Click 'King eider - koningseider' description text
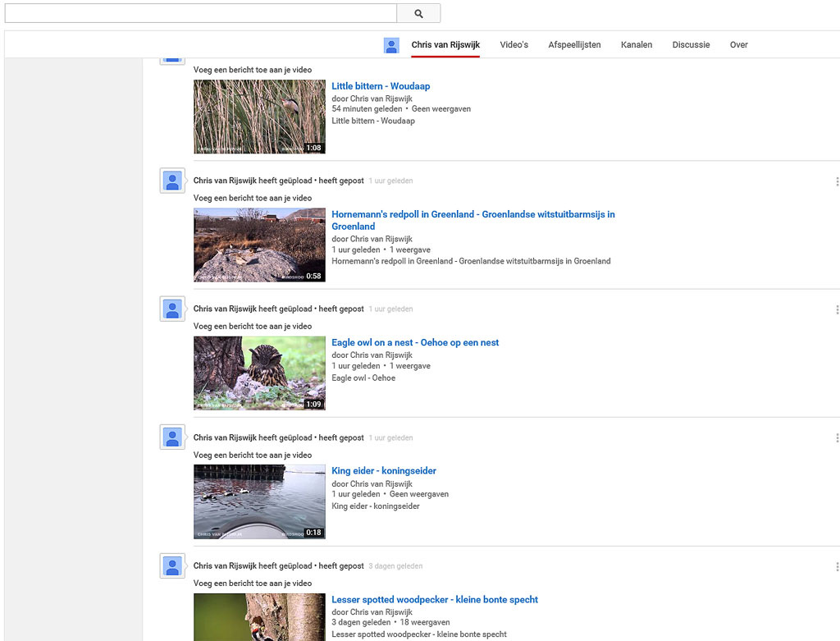Image resolution: width=840 pixels, height=641 pixels. pos(376,506)
